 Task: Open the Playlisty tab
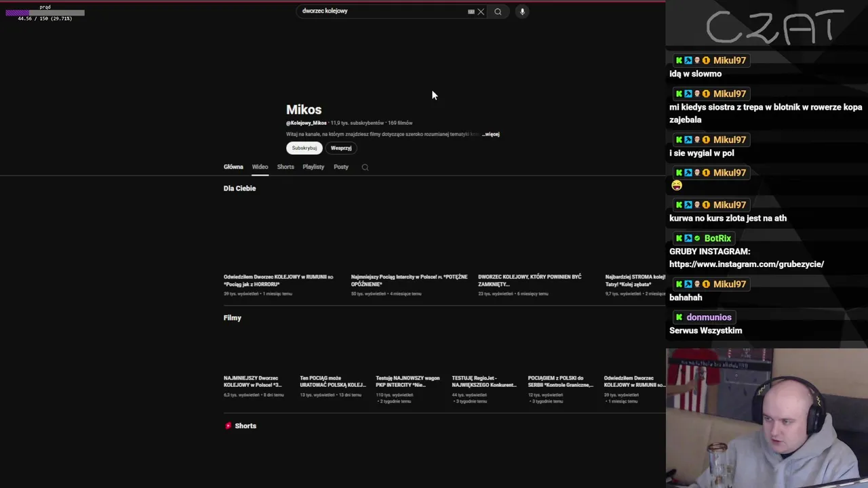[313, 167]
